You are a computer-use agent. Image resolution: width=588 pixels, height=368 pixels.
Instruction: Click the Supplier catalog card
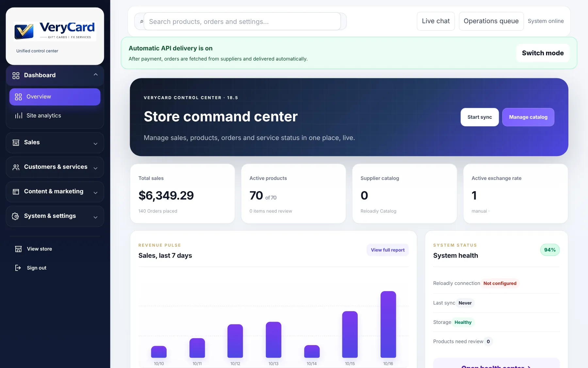[405, 194]
